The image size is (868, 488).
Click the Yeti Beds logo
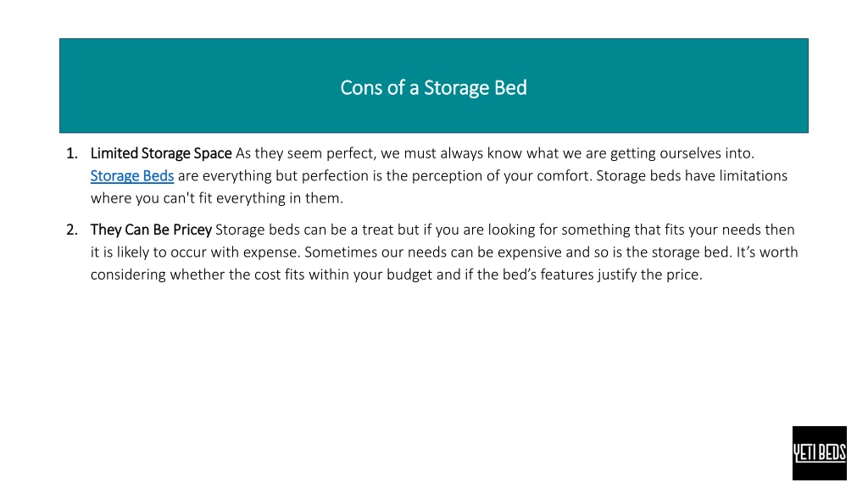pos(820,453)
